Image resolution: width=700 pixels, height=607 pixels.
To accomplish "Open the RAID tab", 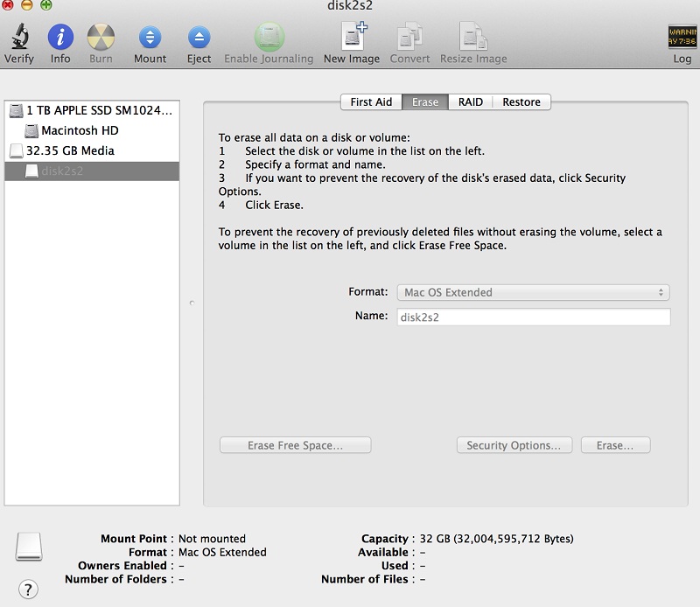I will pos(470,101).
